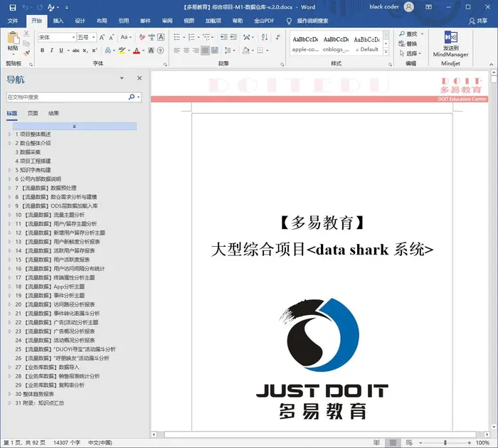Click the phonetic guide 文 icon

click(x=152, y=38)
